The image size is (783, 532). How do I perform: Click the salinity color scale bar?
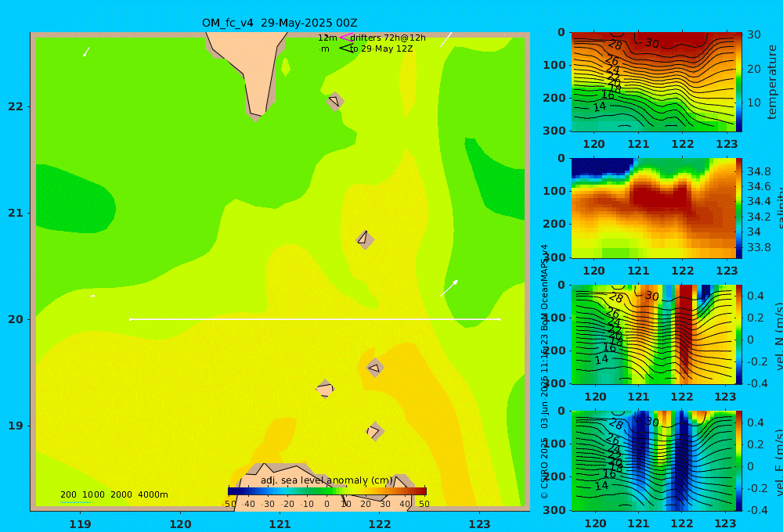(x=738, y=208)
